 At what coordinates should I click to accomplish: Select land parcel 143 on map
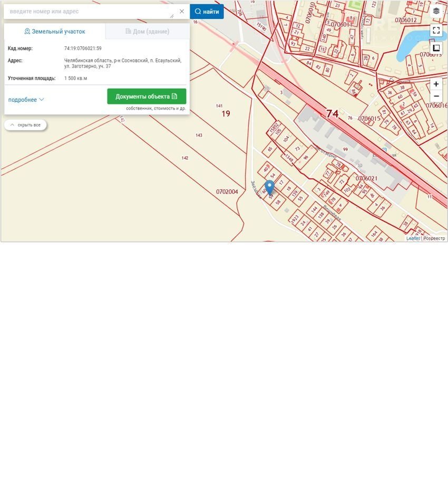[x=199, y=136]
